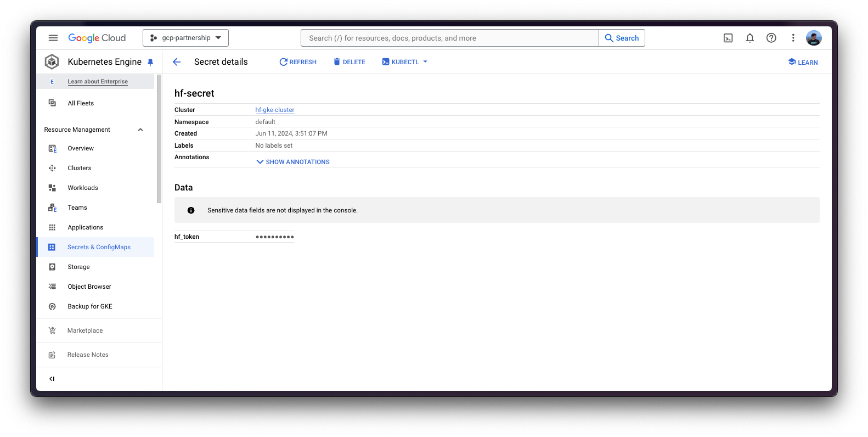Click the Google Cloud logo

(x=97, y=38)
